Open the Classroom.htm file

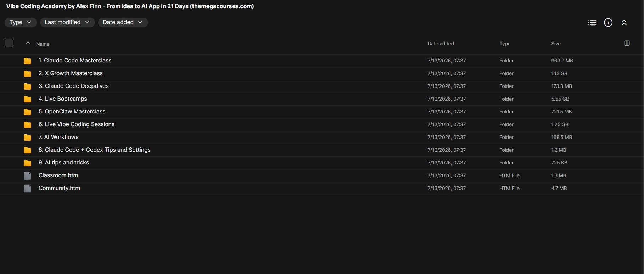coord(58,175)
